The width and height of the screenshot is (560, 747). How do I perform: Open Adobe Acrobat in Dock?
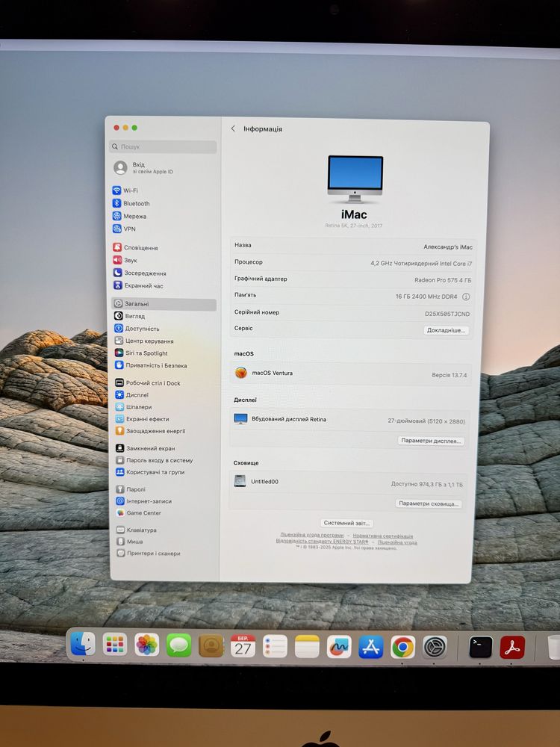tap(512, 648)
